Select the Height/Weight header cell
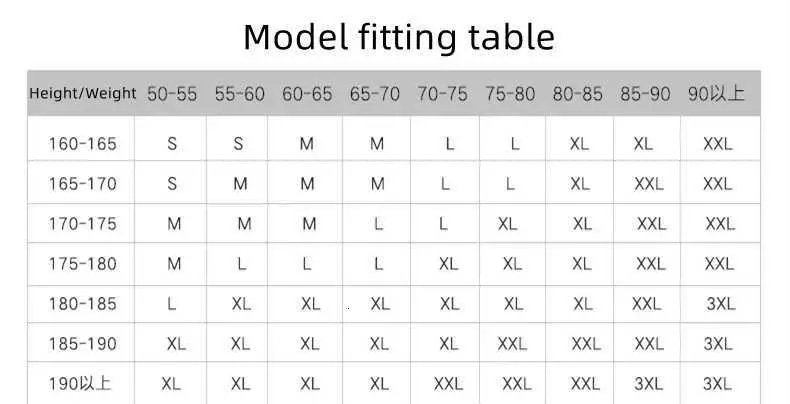 tap(83, 94)
